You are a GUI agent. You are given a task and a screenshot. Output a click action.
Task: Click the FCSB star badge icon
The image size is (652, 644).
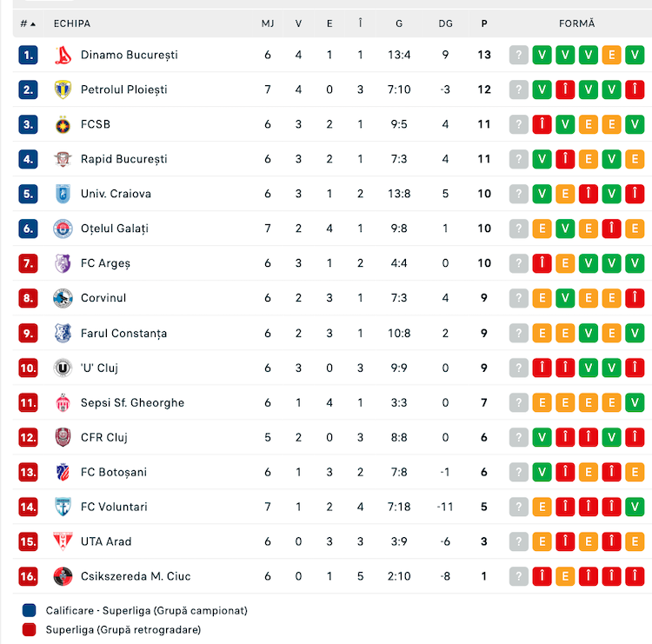coord(63,124)
